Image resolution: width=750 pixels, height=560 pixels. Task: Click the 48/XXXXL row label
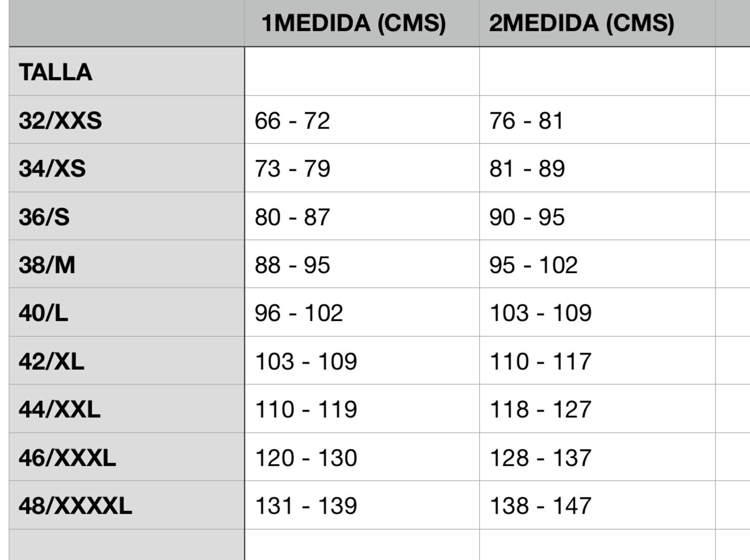coord(127,505)
